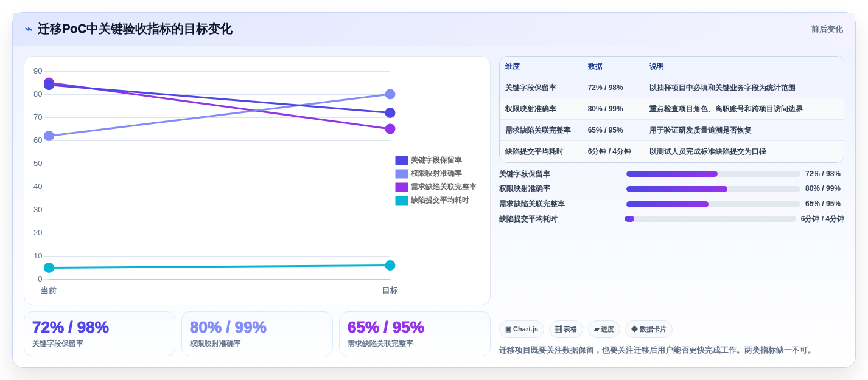The height and width of the screenshot is (380, 868).
Task: Toggle 权限映射准确率 legend color box
Action: point(402,174)
